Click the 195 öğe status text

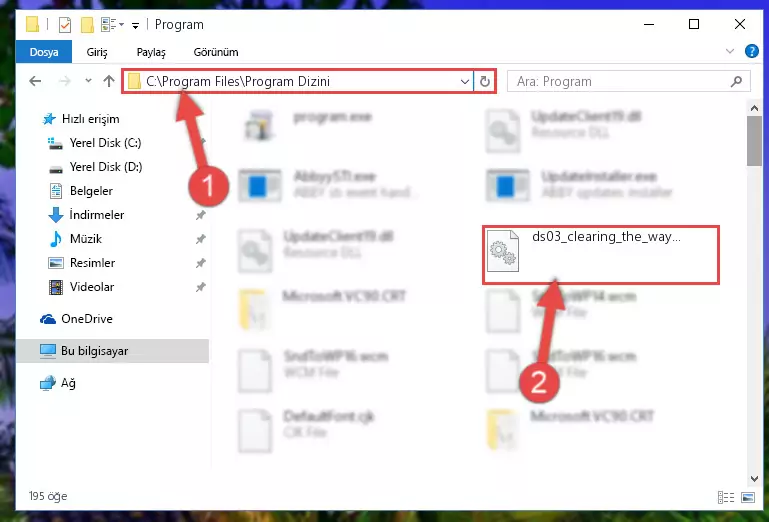pyautogui.click(x=48, y=496)
